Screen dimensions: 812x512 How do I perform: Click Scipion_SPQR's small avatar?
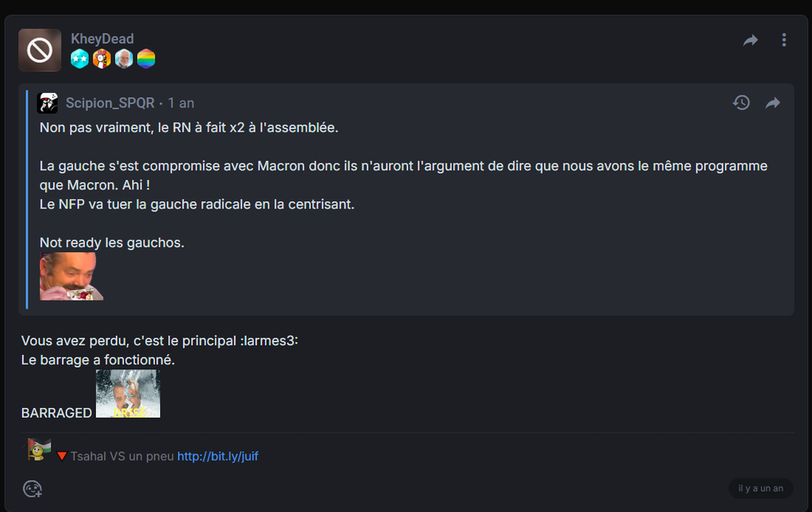tap(48, 103)
